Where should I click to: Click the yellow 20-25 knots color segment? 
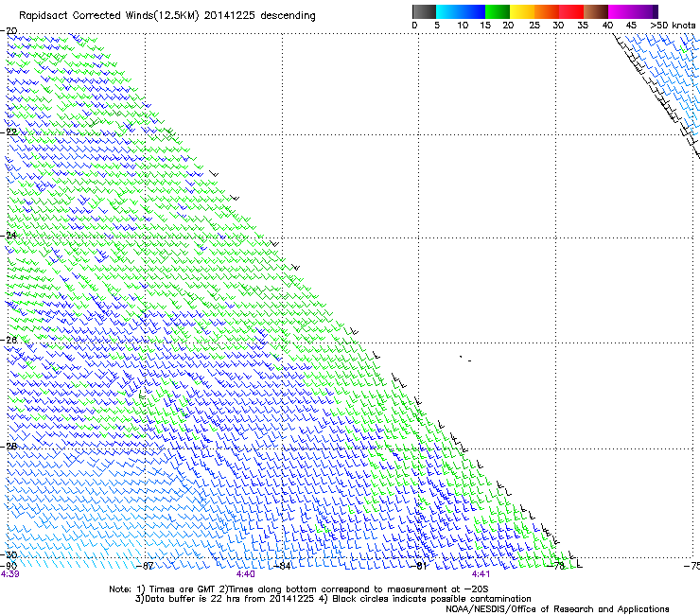[522, 11]
